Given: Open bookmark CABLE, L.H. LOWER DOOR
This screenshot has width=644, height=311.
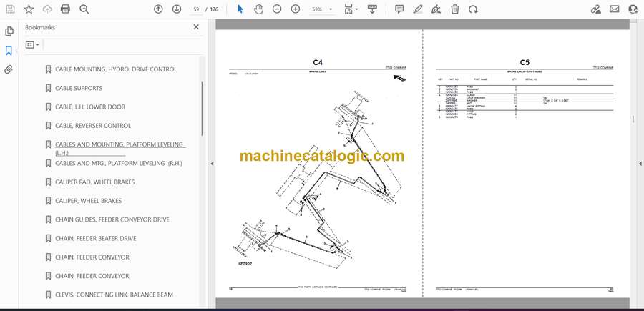Looking at the screenshot, I should pyautogui.click(x=90, y=107).
